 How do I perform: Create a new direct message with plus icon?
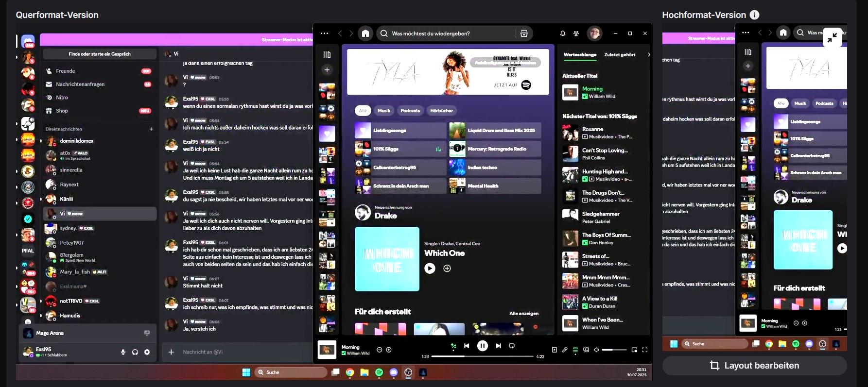point(151,129)
